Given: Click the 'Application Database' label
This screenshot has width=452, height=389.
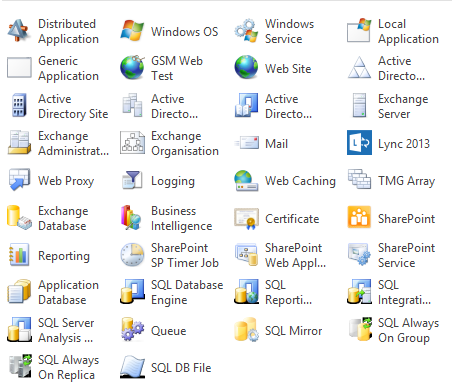Looking at the screenshot, I should (x=68, y=292).
